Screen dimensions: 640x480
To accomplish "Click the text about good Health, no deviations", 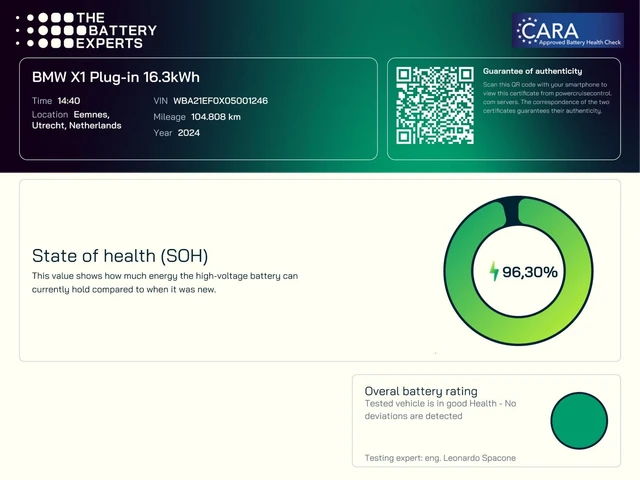I will pyautogui.click(x=440, y=410).
